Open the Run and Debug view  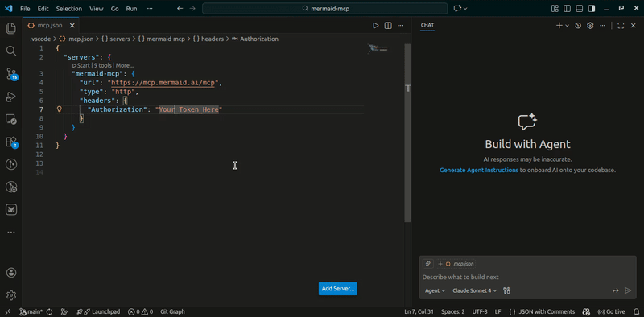[11, 97]
